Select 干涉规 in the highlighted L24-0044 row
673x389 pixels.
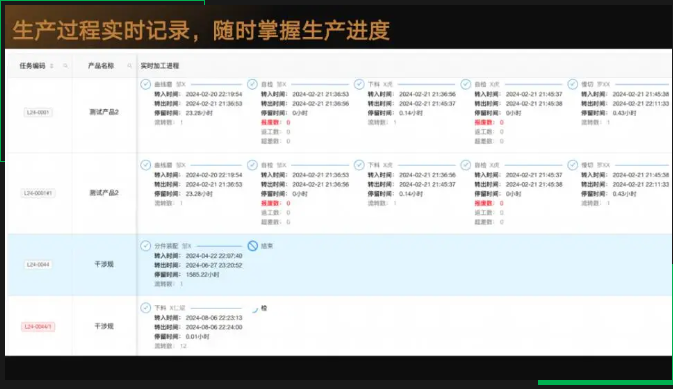click(x=104, y=264)
